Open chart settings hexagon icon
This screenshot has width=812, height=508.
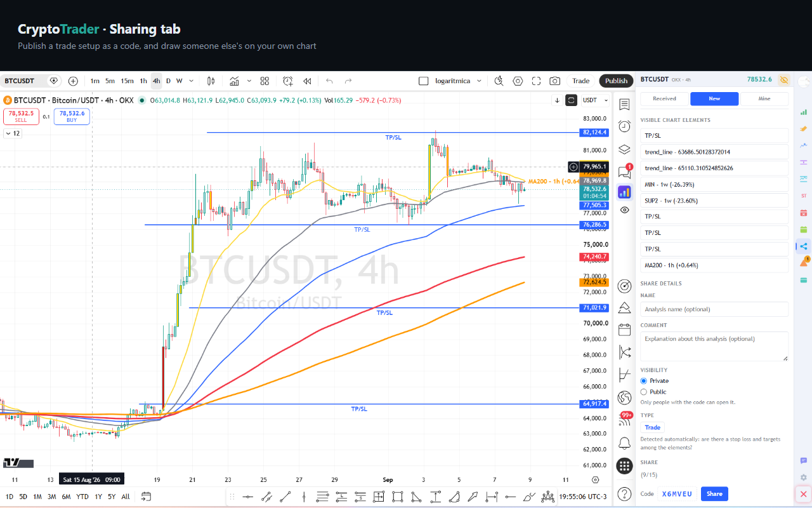(518, 81)
